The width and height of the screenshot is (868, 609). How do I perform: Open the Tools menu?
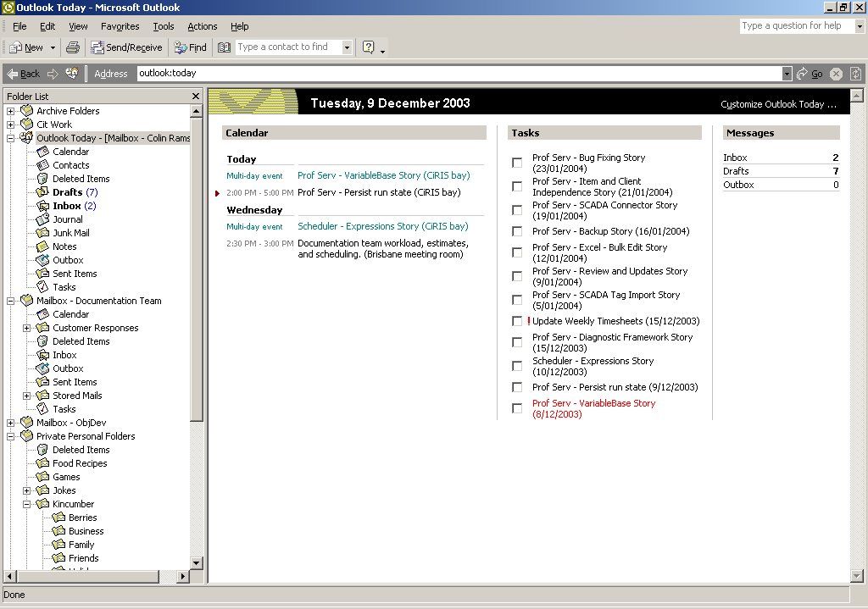pos(164,26)
